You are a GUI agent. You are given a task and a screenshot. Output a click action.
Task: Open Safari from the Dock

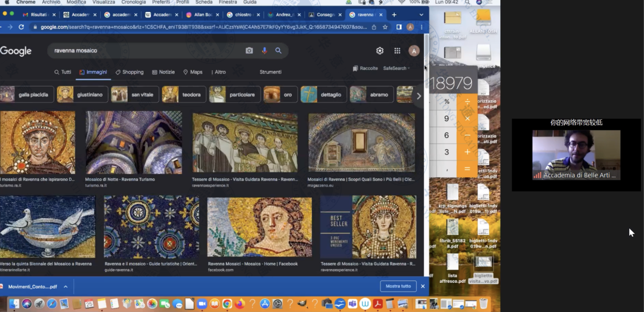52,304
